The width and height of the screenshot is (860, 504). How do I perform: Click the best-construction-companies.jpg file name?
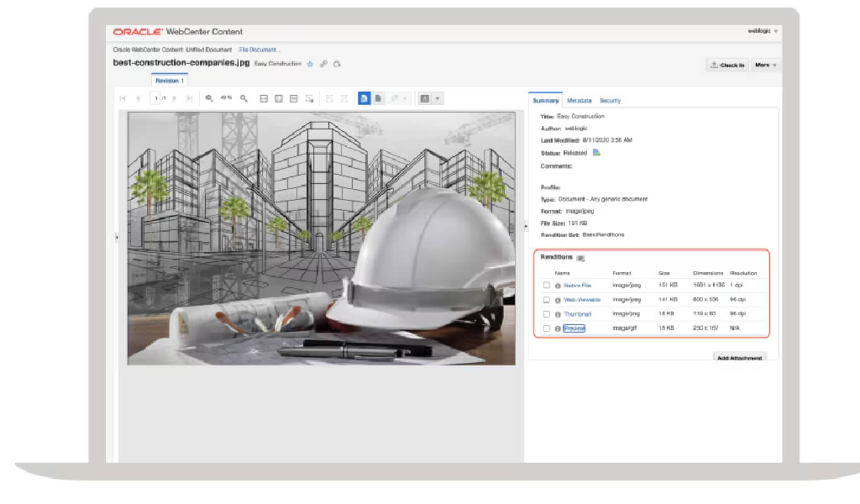[181, 64]
